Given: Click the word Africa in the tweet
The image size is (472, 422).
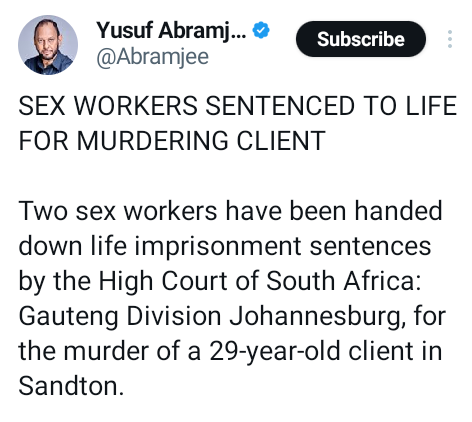Looking at the screenshot, I should [382, 281].
